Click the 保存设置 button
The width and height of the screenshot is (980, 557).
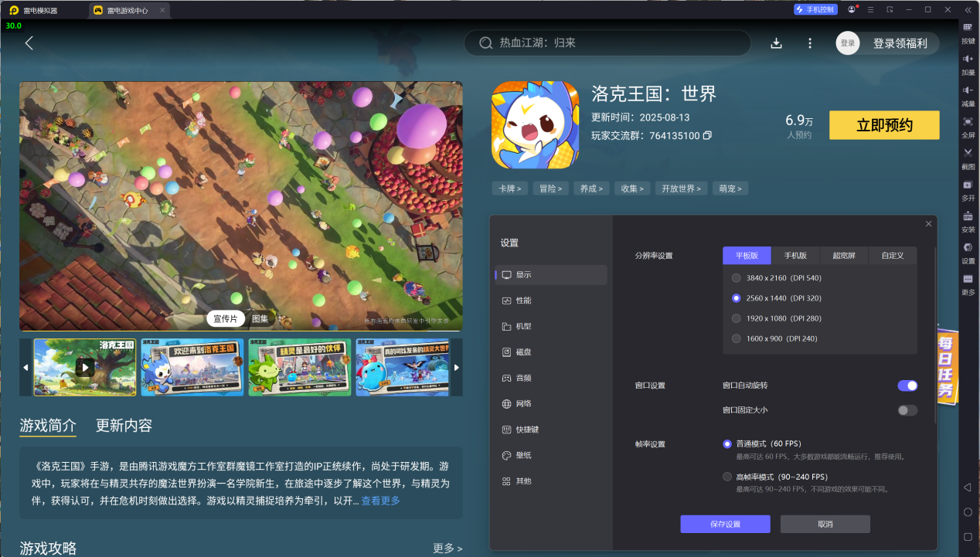coord(725,525)
